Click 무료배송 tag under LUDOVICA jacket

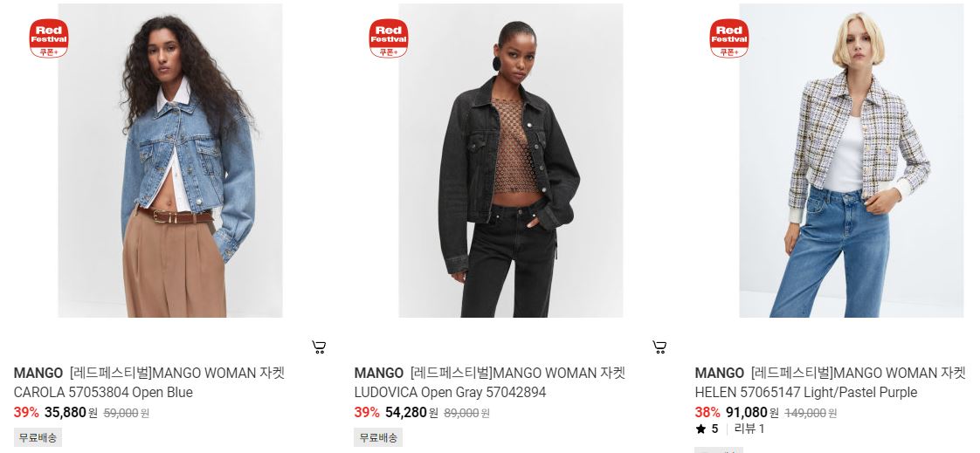378,437
